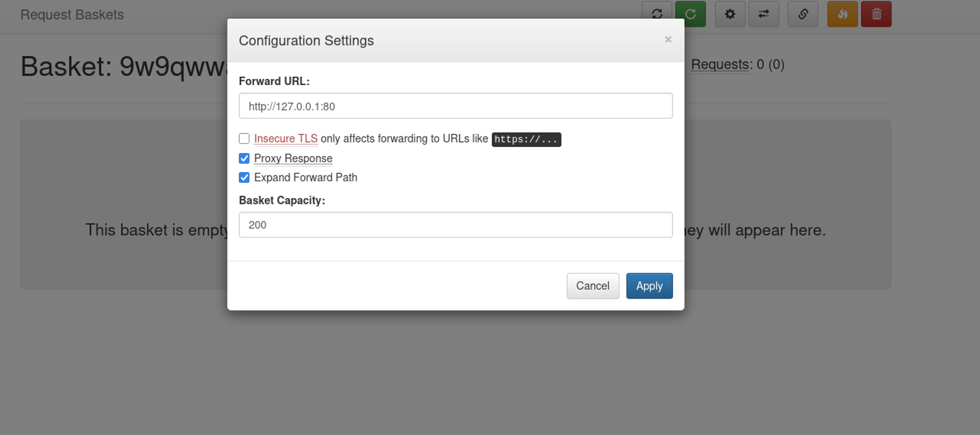Screen dimensions: 980x435
Task: Close the Configuration Settings dialog with X
Action: click(668, 39)
